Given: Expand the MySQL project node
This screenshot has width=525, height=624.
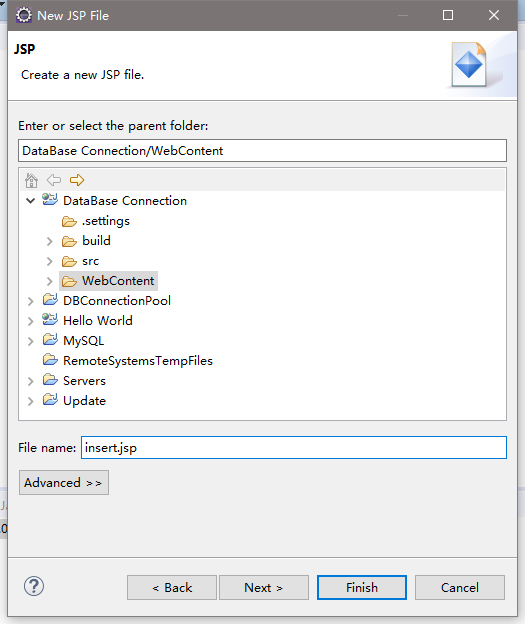Looking at the screenshot, I should pyautogui.click(x=31, y=341).
